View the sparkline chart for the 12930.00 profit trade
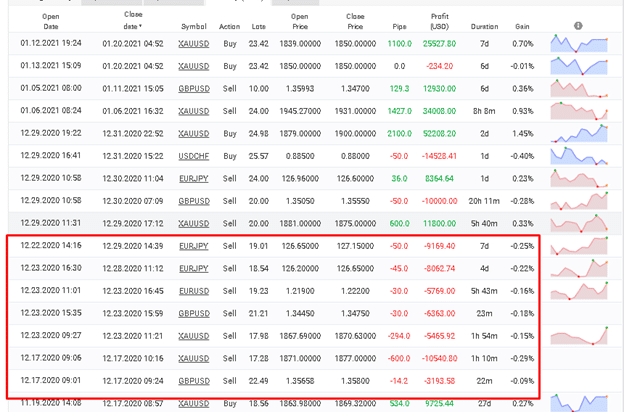 [x=579, y=88]
